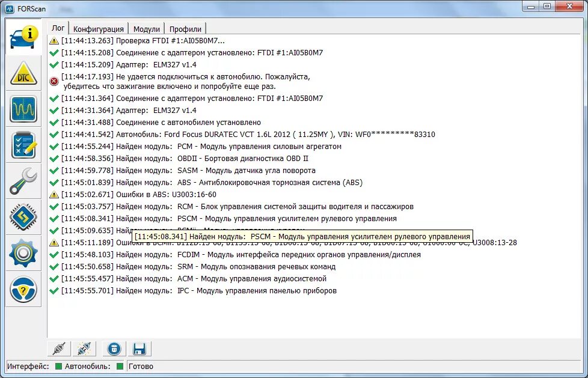This screenshot has height=378, width=588.
Task: Open the wrench service procedures section
Action: (23, 181)
